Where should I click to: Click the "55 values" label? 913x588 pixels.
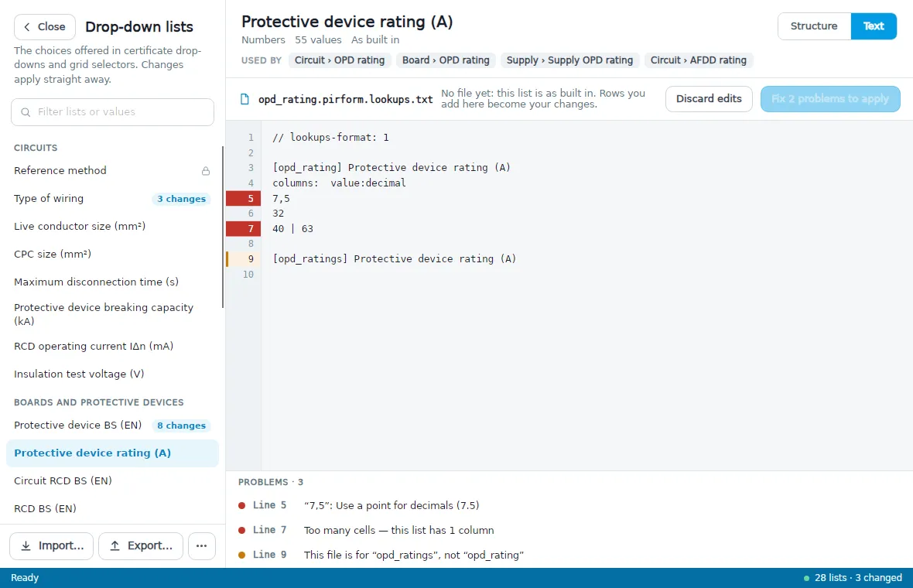coord(318,40)
